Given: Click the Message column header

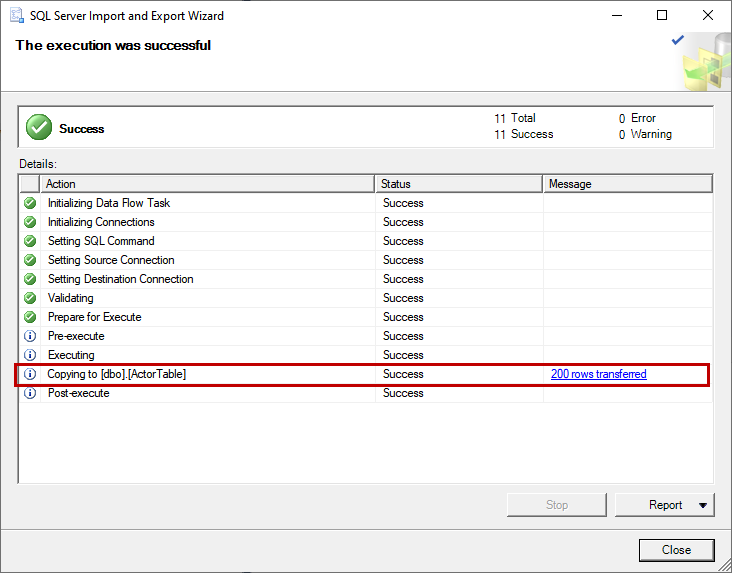Looking at the screenshot, I should click(628, 184).
